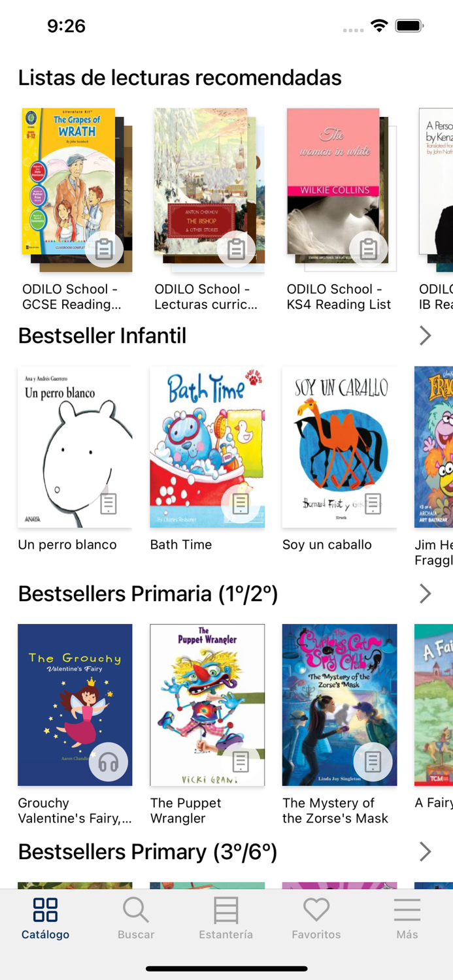This screenshot has width=453, height=980.
Task: Tap headphones audiobook icon on Grouchy Valentine's Fairy
Action: [109, 762]
